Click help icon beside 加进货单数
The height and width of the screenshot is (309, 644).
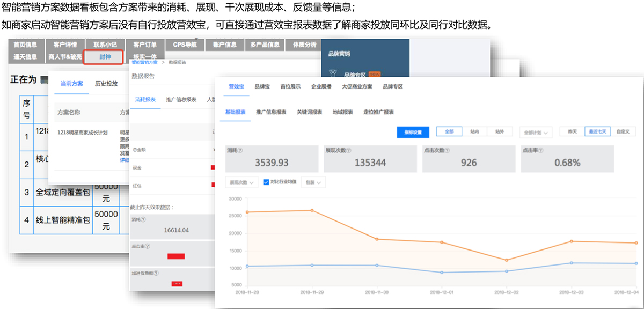156,273
